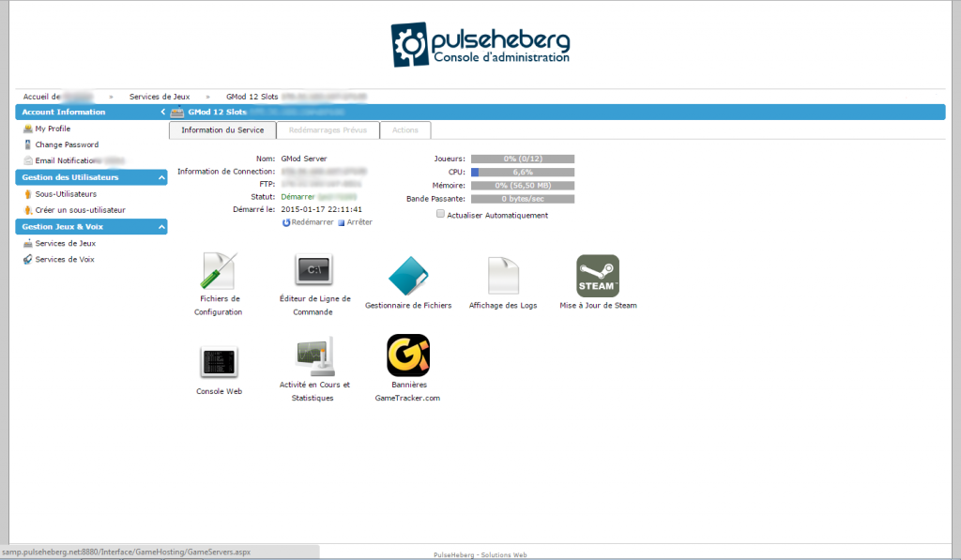Screen dimensions: 961x560
Task: Go to Services de Jeux breadcrumb
Action: click(160, 97)
